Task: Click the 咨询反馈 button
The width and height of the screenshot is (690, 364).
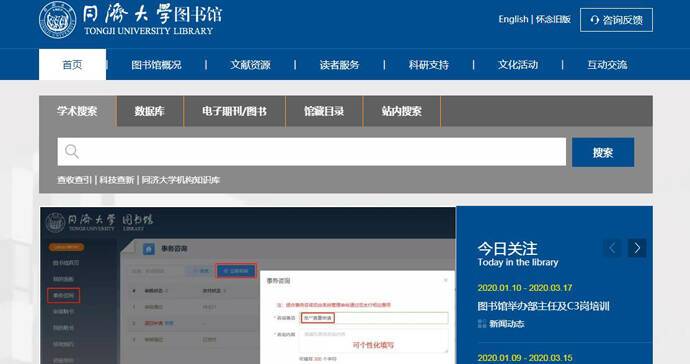Action: (x=616, y=20)
